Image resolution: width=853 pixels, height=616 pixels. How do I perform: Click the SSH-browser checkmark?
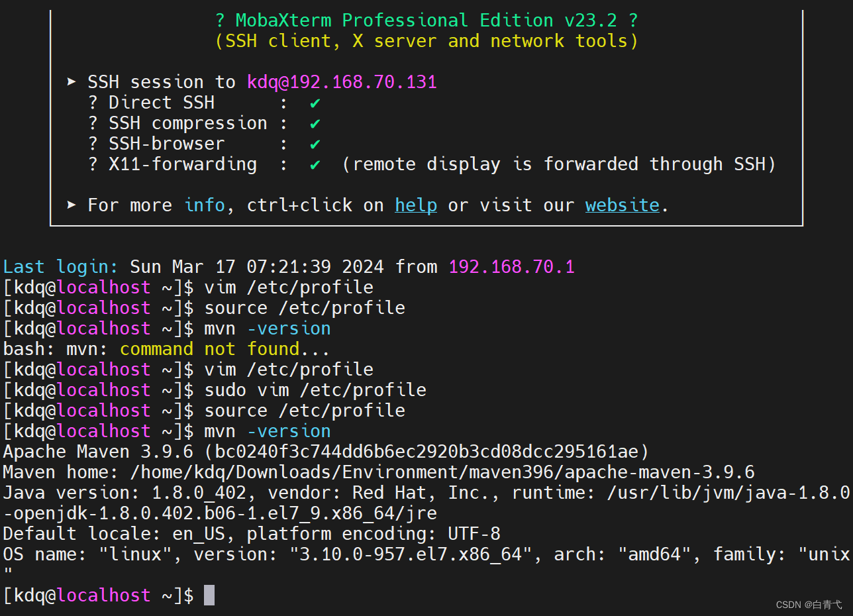click(315, 144)
